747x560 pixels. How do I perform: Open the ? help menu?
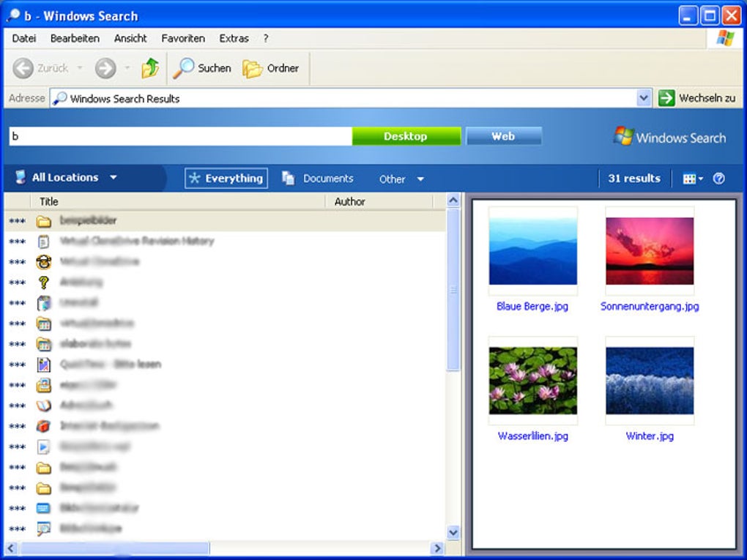click(266, 39)
